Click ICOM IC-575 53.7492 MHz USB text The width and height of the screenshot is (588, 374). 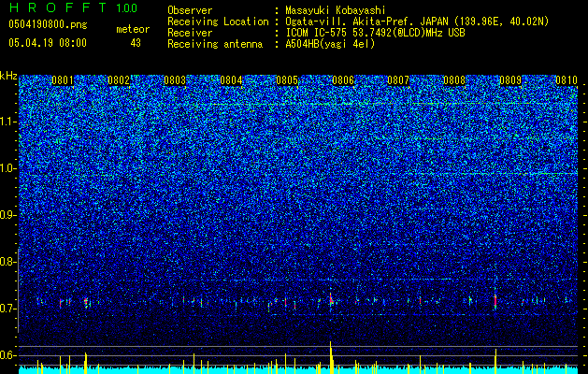click(x=375, y=33)
